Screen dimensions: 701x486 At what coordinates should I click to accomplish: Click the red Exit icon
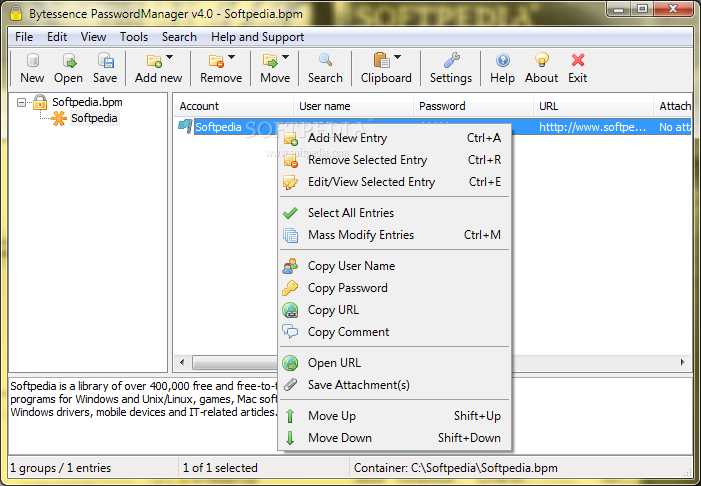[x=578, y=60]
